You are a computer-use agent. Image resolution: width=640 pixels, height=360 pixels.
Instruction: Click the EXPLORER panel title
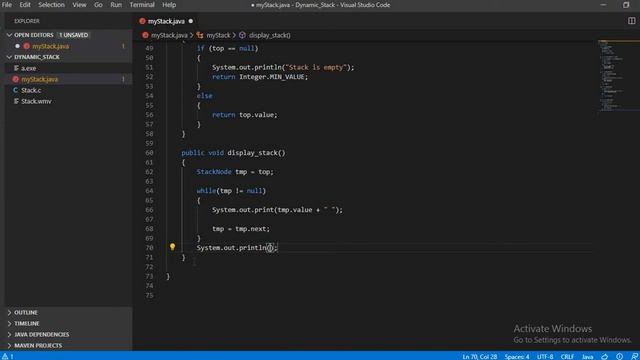pyautogui.click(x=27, y=21)
